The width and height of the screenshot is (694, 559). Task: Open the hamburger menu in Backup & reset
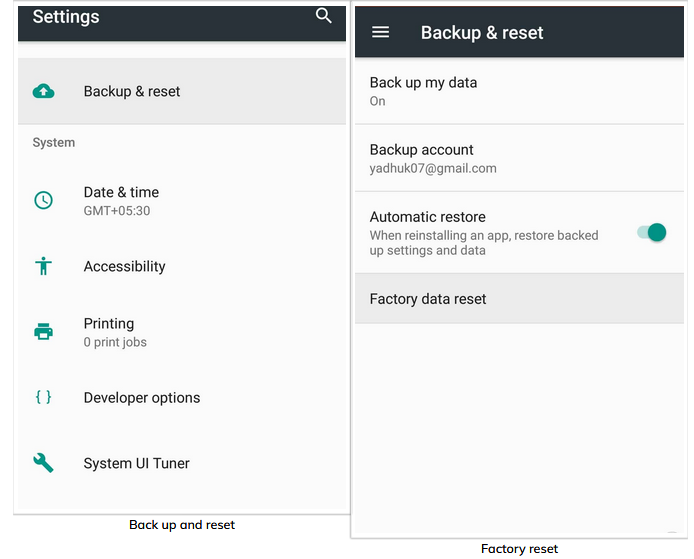[x=380, y=32]
